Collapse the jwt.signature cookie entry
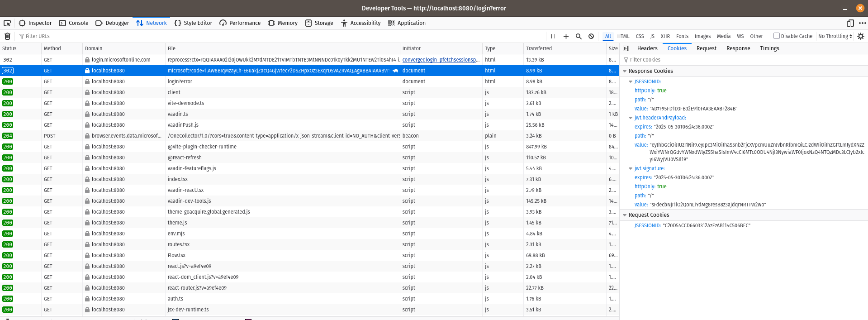The height and width of the screenshot is (320, 868). coord(631,168)
